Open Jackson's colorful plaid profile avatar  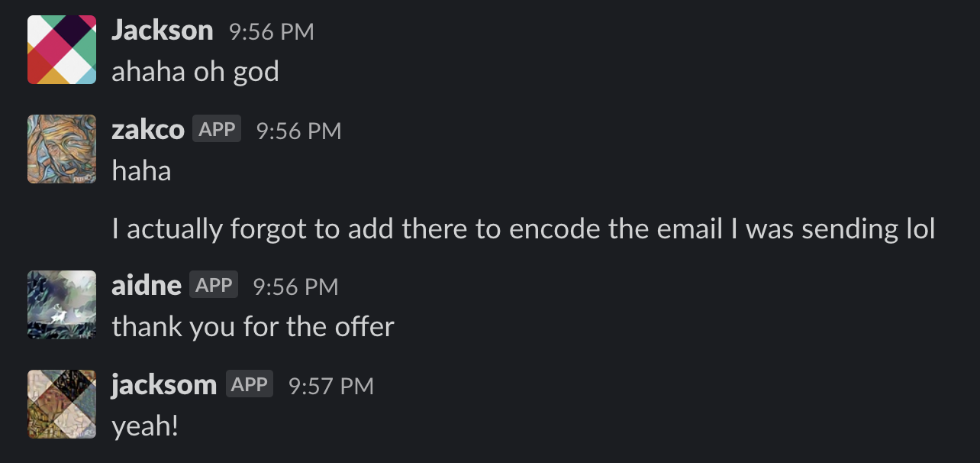tap(62, 50)
